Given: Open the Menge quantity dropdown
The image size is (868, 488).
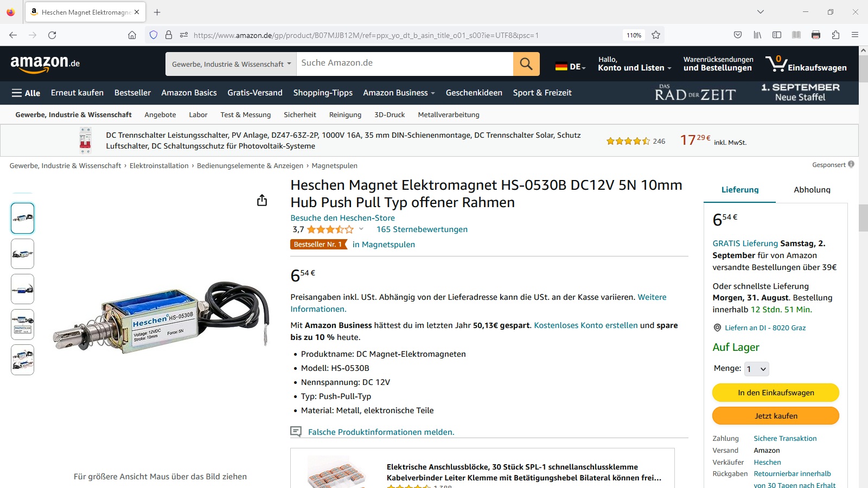Looking at the screenshot, I should (756, 369).
